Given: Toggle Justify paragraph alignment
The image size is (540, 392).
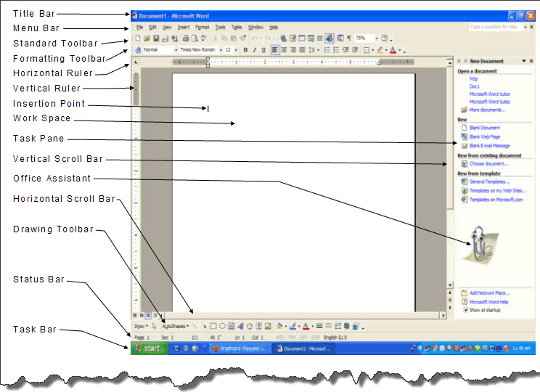Looking at the screenshot, I should [x=302, y=50].
